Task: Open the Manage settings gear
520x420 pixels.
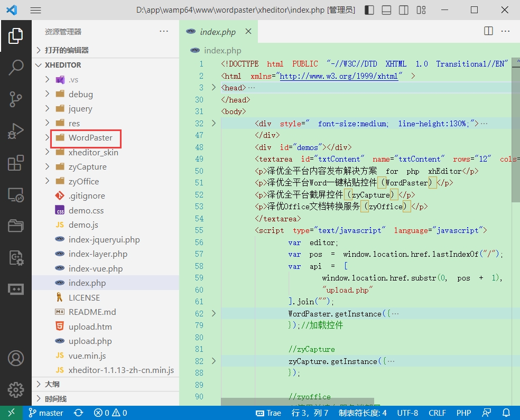Action: click(x=15, y=390)
